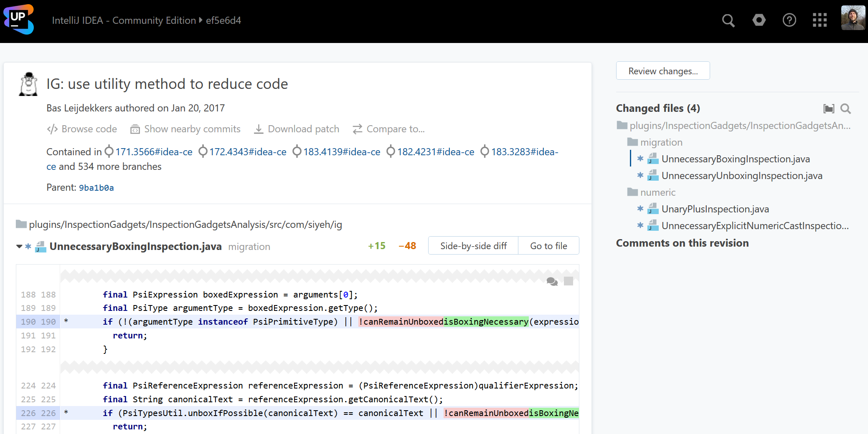The width and height of the screenshot is (868, 434).
Task: Open the search magnifier in header
Action: click(x=728, y=20)
